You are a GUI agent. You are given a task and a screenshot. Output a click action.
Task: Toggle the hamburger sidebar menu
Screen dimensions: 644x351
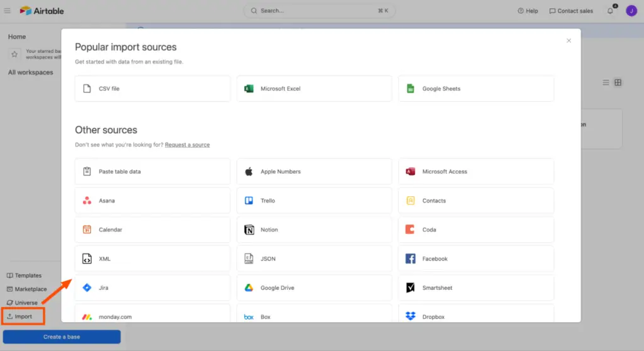point(8,11)
